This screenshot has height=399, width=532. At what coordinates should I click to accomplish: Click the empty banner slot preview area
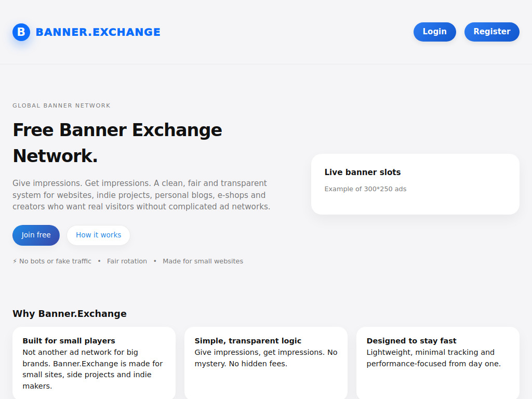point(415,204)
